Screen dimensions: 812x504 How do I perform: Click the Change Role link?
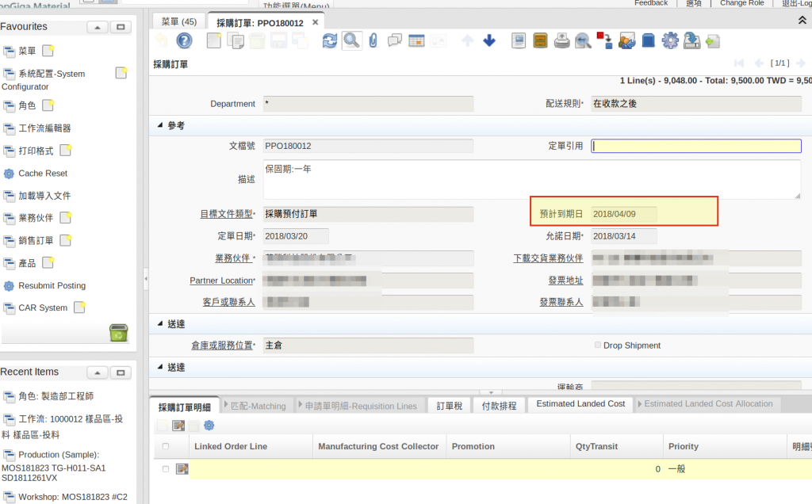pos(741,3)
